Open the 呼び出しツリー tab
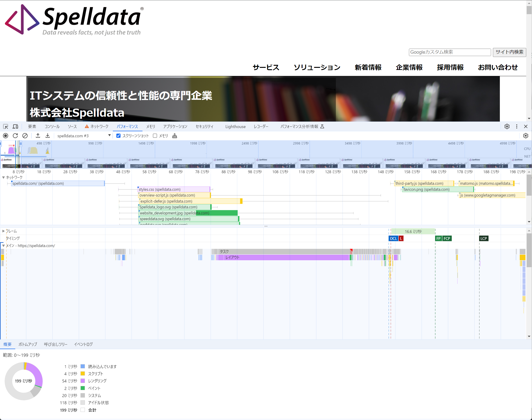Image resolution: width=532 pixels, height=420 pixels. coord(56,344)
